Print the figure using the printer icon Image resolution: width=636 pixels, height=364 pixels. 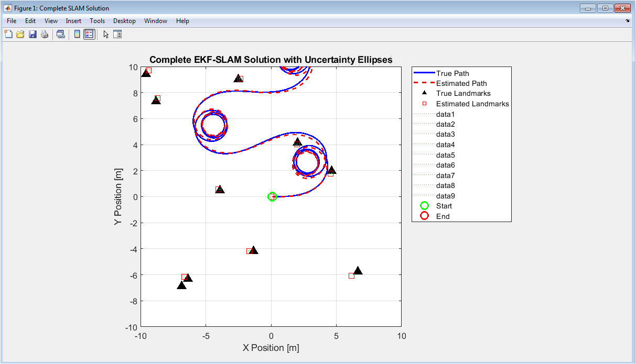45,35
